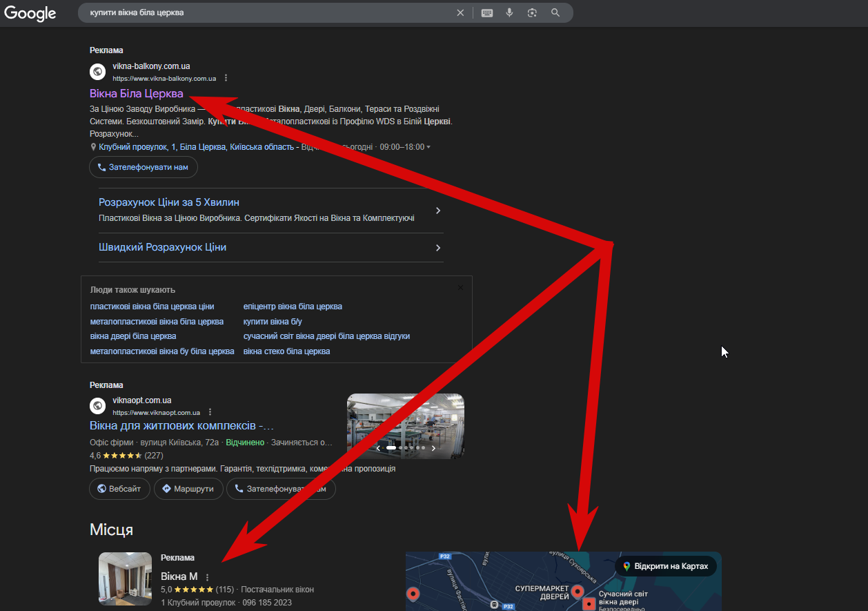The image size is (868, 611).
Task: Open the on-screen keyboard icon
Action: [x=487, y=12]
